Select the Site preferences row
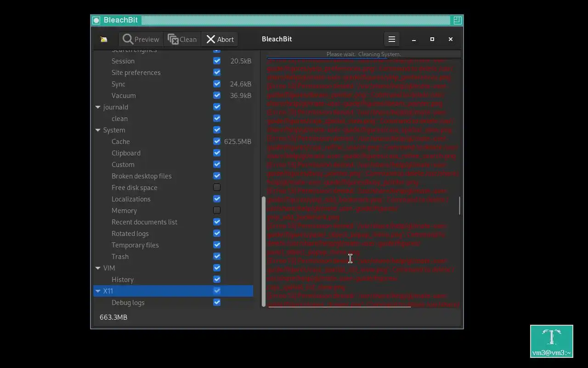The image size is (588, 368). coord(173,73)
